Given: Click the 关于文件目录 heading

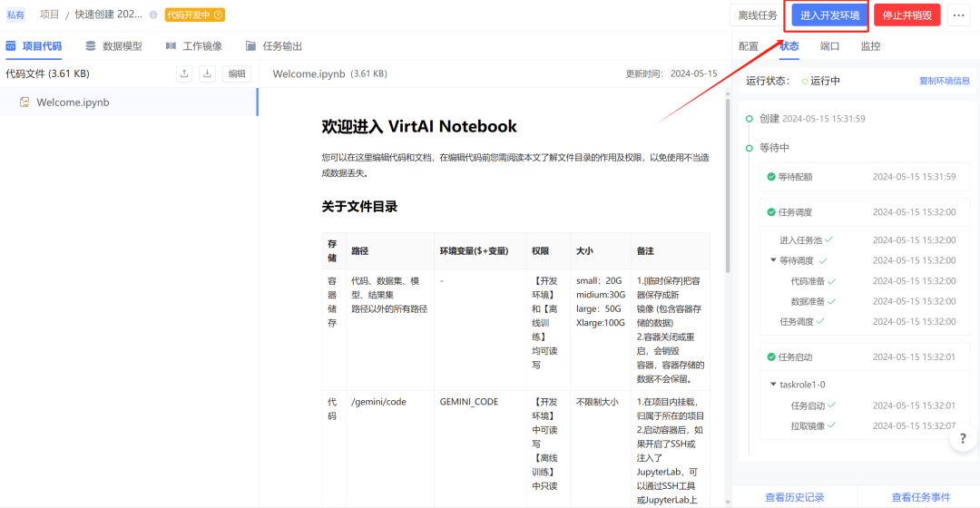Looking at the screenshot, I should click(359, 207).
